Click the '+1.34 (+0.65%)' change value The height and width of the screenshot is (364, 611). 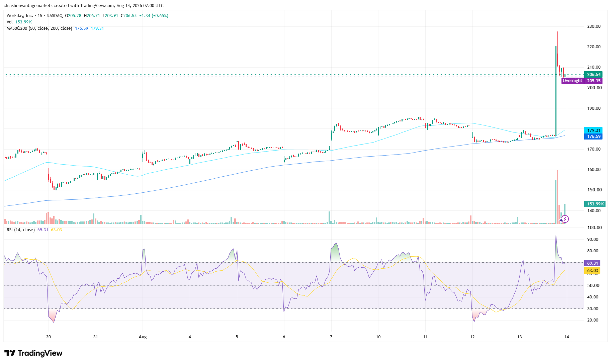coord(154,16)
